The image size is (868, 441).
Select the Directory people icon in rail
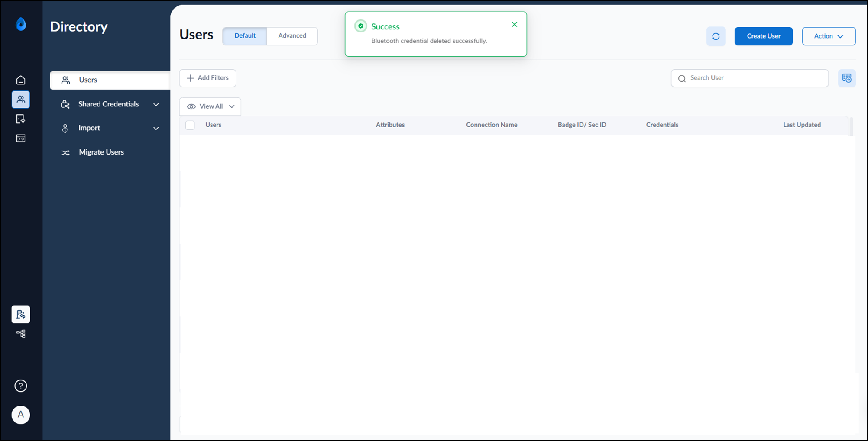coord(21,100)
